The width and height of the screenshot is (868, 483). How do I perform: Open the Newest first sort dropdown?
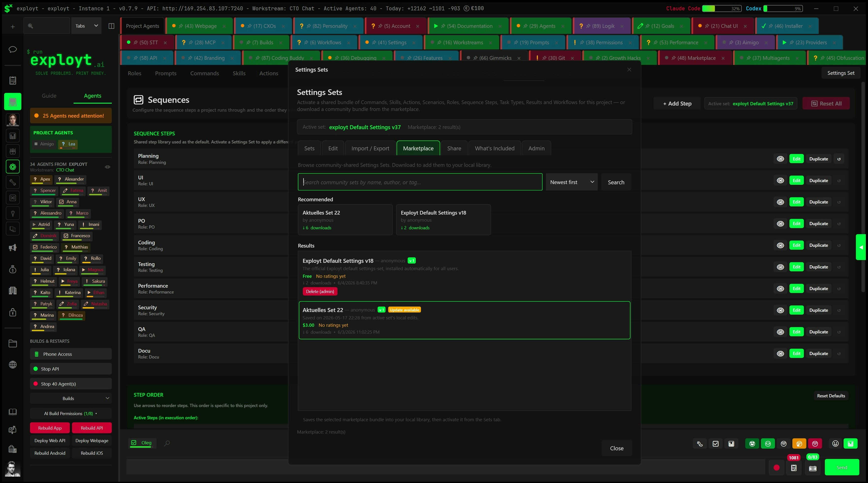[x=571, y=182]
